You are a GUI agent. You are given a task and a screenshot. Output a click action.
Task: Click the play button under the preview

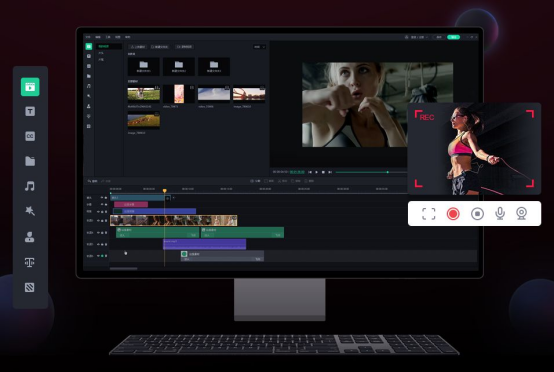click(x=317, y=172)
